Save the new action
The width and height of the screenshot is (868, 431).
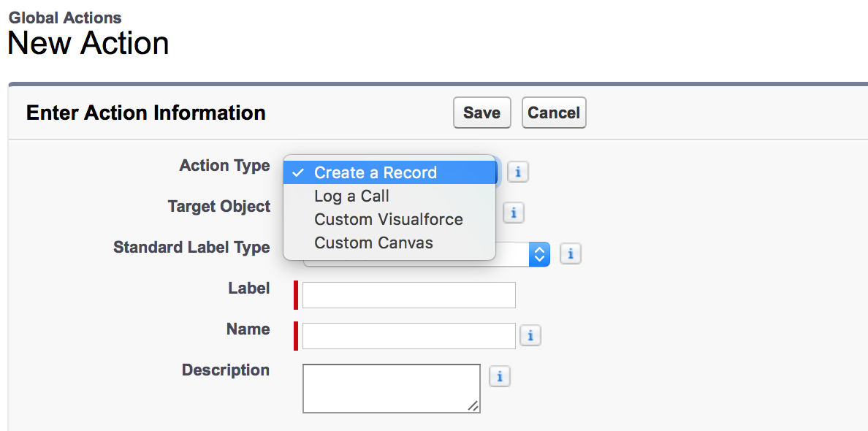click(481, 113)
